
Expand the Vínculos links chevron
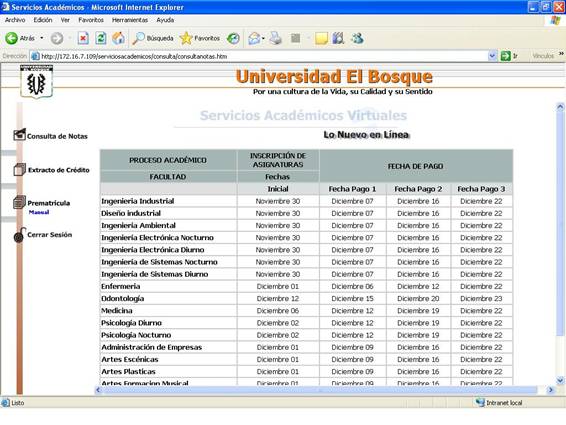pyautogui.click(x=561, y=54)
